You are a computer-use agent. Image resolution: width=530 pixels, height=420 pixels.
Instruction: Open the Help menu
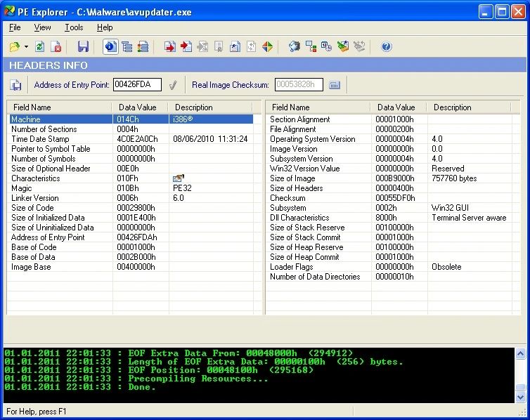(x=105, y=27)
